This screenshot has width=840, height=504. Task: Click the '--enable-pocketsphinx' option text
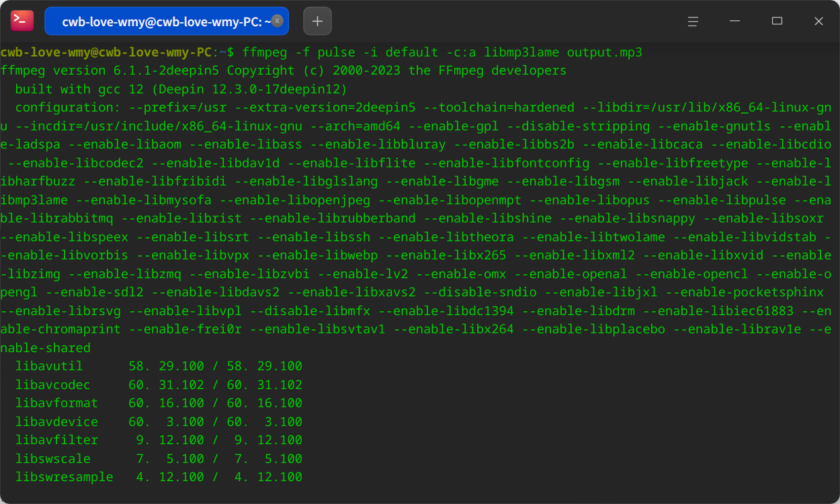pyautogui.click(x=745, y=292)
